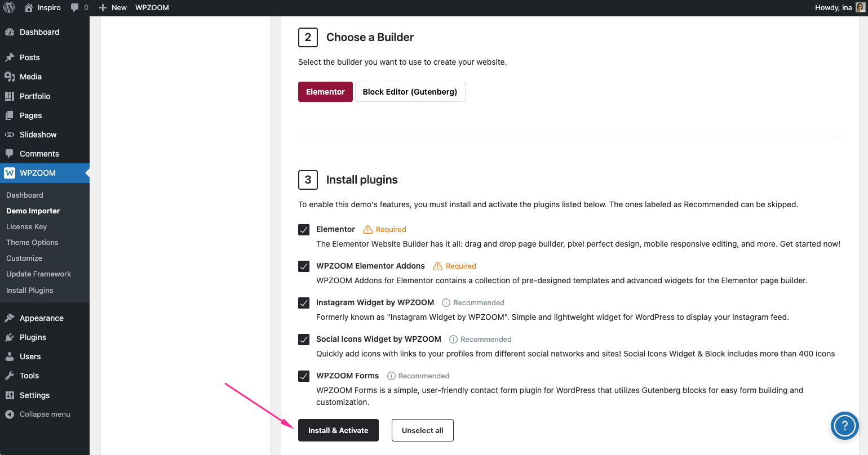Click the warning icon beside Elementor Required
This screenshot has width=868, height=455.
click(x=368, y=229)
